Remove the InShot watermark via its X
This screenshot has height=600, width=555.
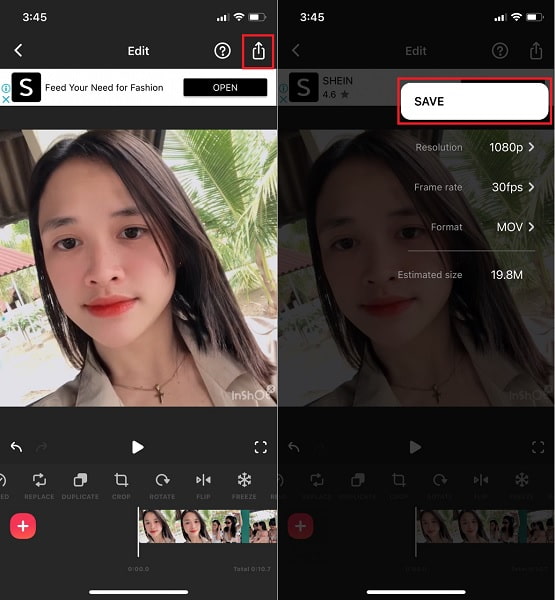click(x=271, y=389)
